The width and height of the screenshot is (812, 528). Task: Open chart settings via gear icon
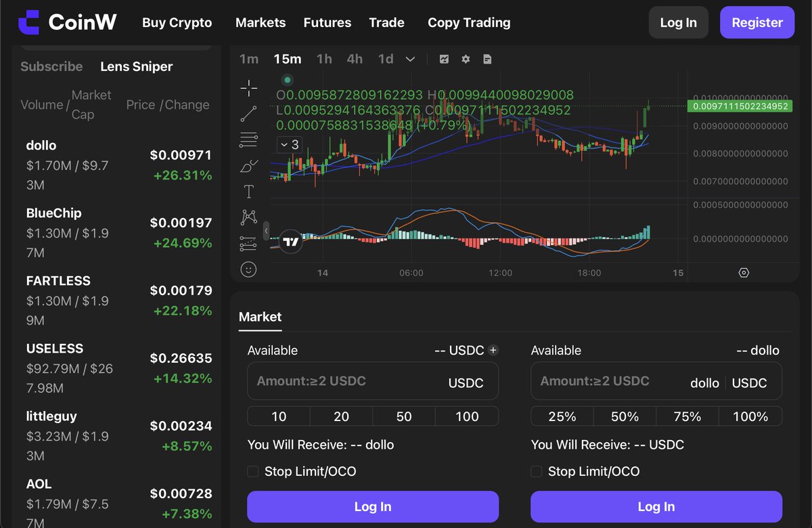466,59
